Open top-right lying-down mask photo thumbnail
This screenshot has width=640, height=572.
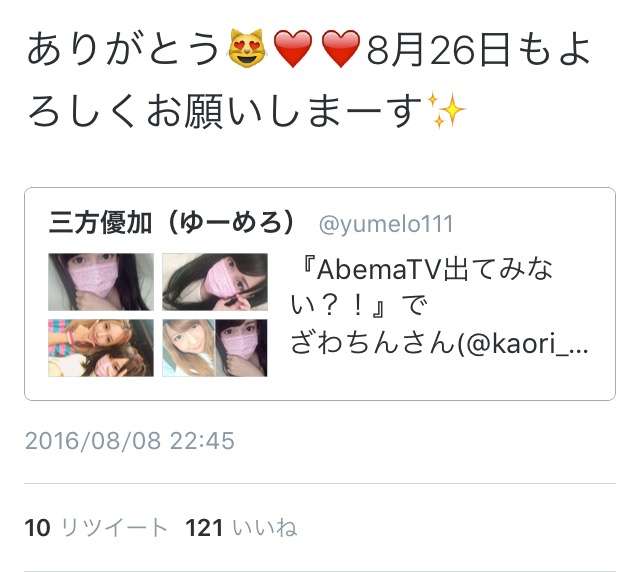point(215,282)
